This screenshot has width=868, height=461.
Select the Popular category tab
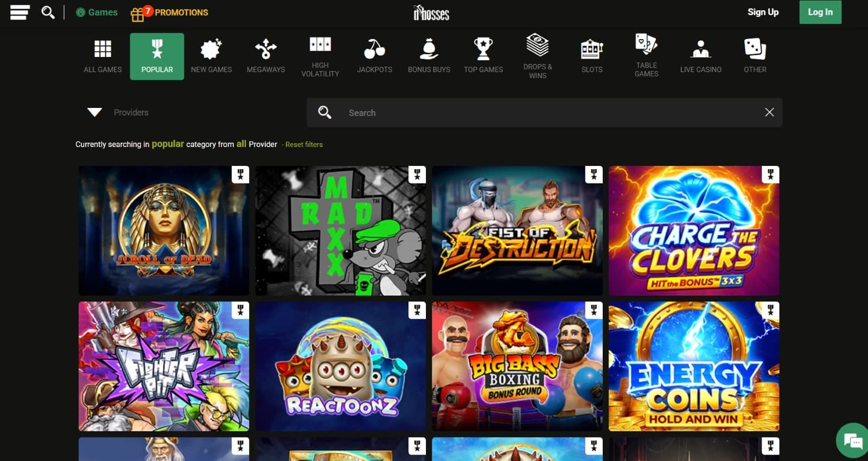(x=157, y=56)
